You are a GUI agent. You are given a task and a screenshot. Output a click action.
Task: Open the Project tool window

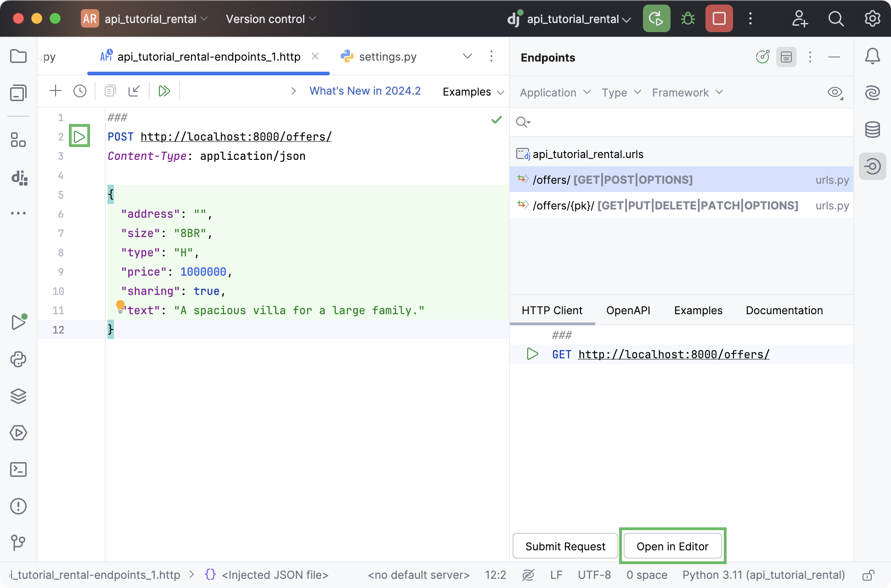[x=18, y=56]
